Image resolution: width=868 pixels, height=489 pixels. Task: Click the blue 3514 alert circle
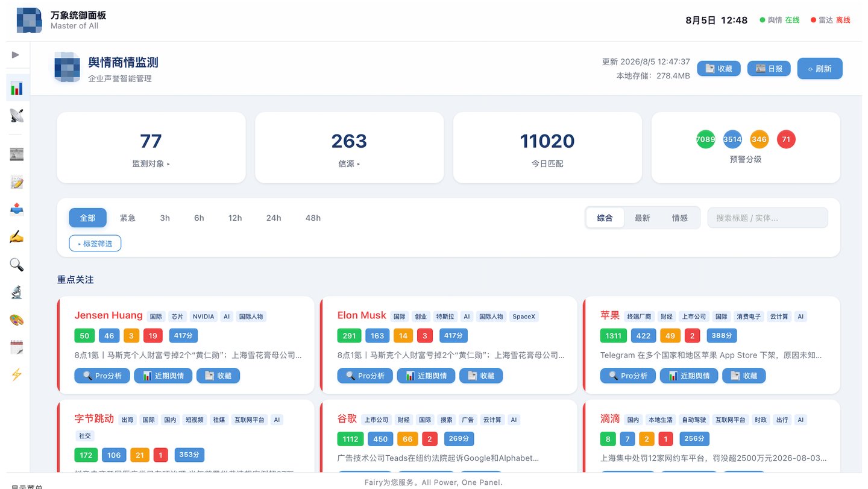732,139
